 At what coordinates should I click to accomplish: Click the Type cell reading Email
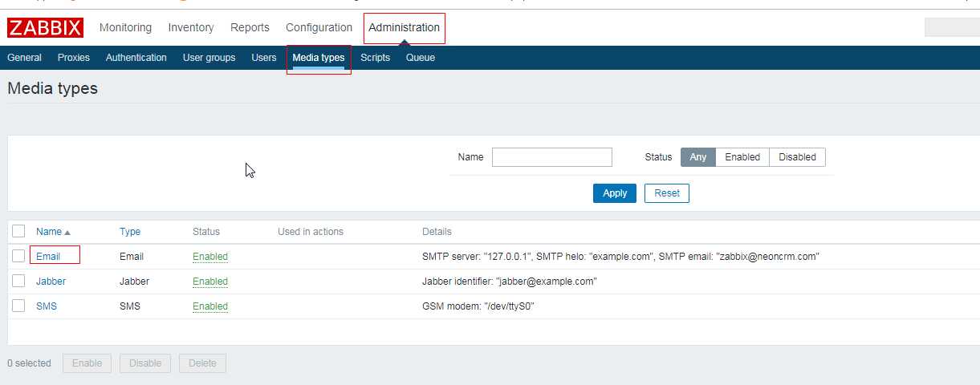[x=132, y=257]
